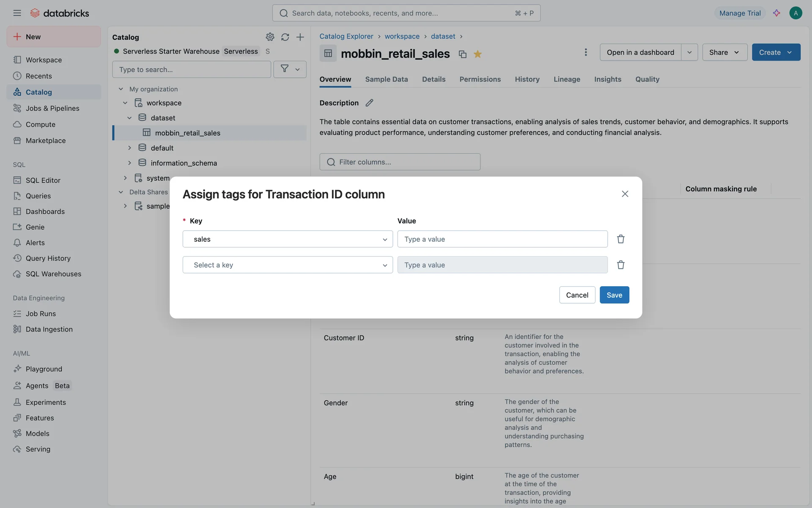
Task: Click the catalog settings gear icon
Action: tap(270, 37)
